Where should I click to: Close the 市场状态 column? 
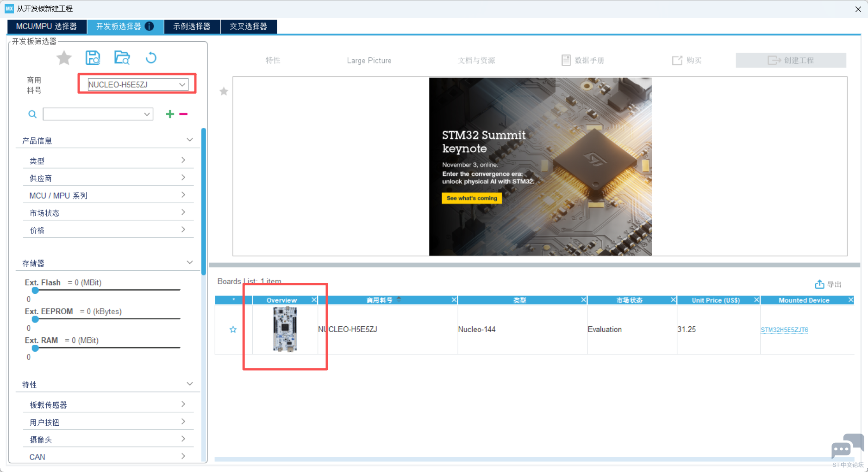tap(674, 300)
